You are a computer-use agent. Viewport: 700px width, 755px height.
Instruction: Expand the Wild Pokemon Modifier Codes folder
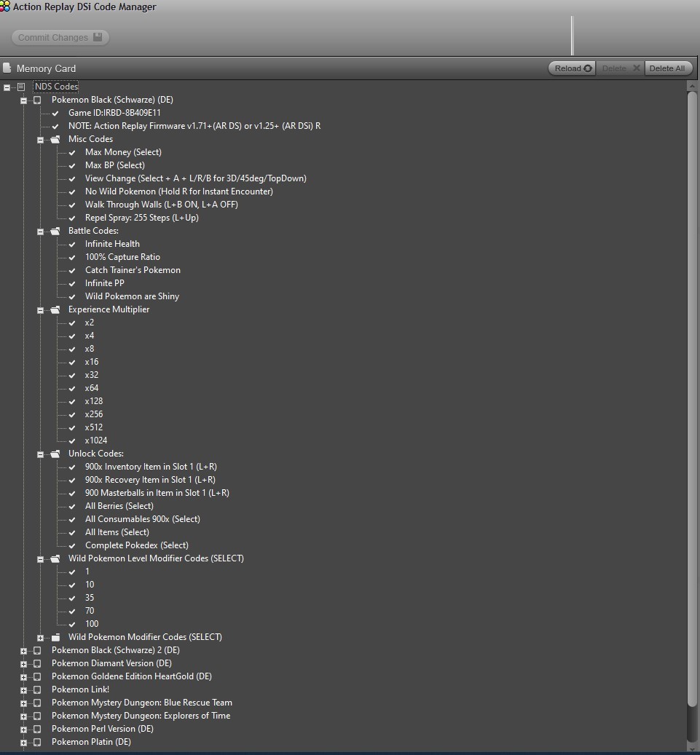coord(41,638)
